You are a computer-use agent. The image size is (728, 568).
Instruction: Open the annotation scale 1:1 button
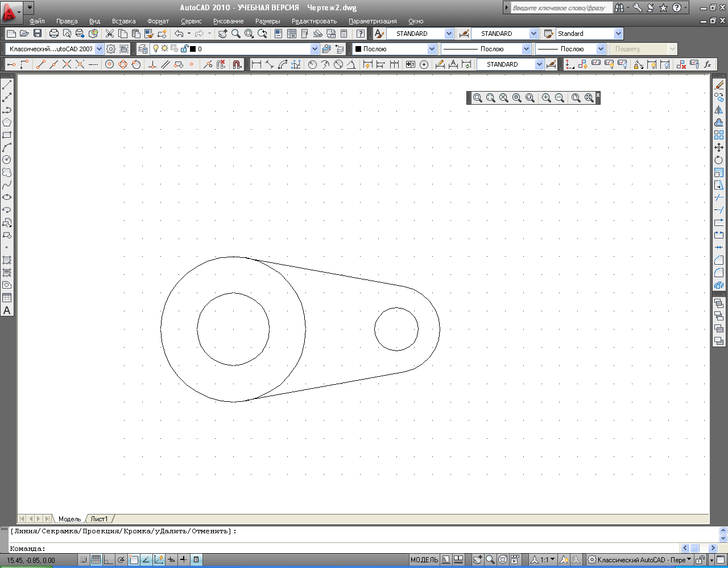(x=544, y=560)
